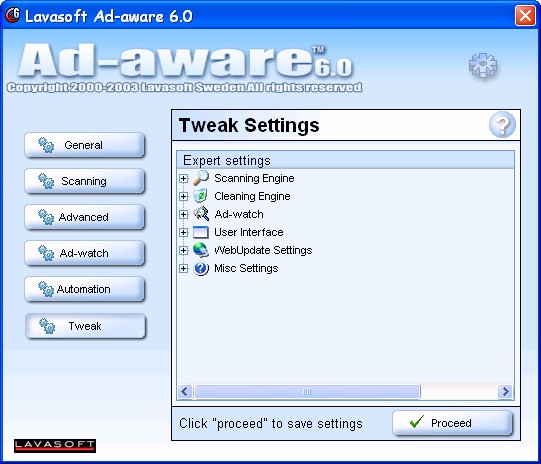
Task: Expand the Scanning Engine node
Action: tap(184, 178)
